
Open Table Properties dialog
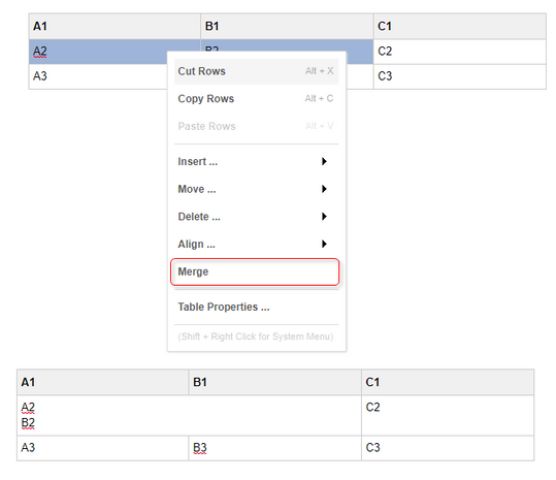coord(256,307)
